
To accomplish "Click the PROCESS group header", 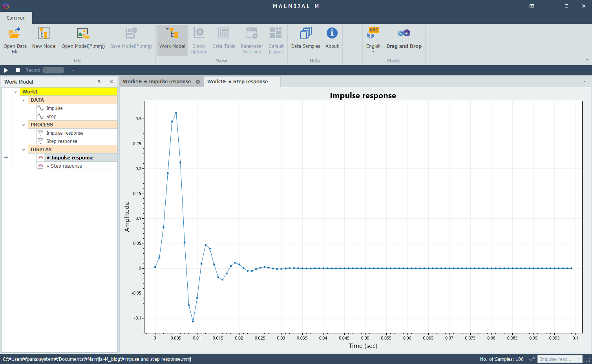I will (73, 124).
